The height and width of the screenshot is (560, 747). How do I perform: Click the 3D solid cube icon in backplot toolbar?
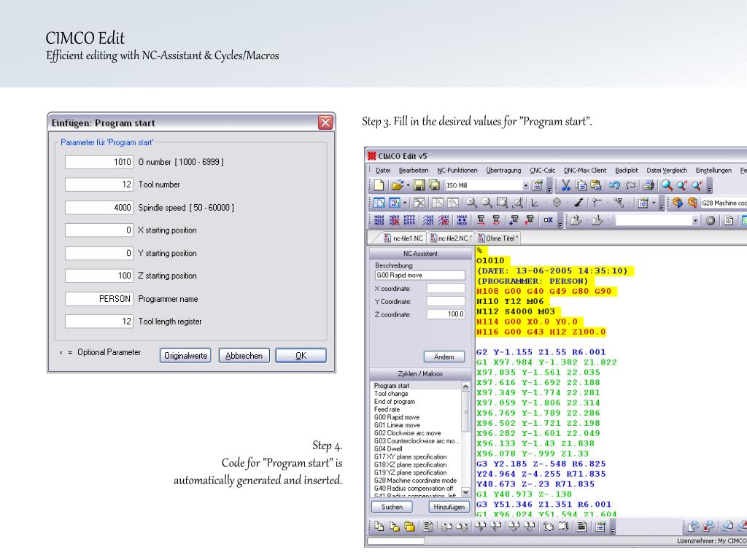coord(557,203)
